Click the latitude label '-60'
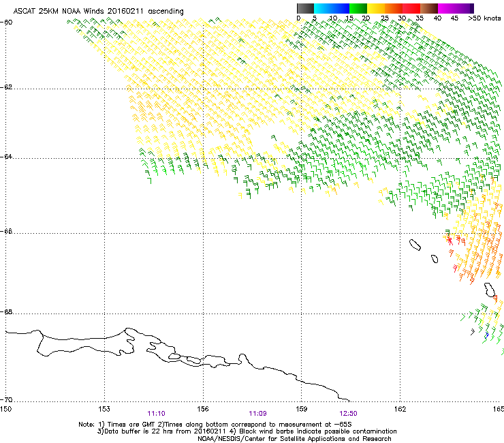This screenshot has width=504, height=443. coord(6,22)
